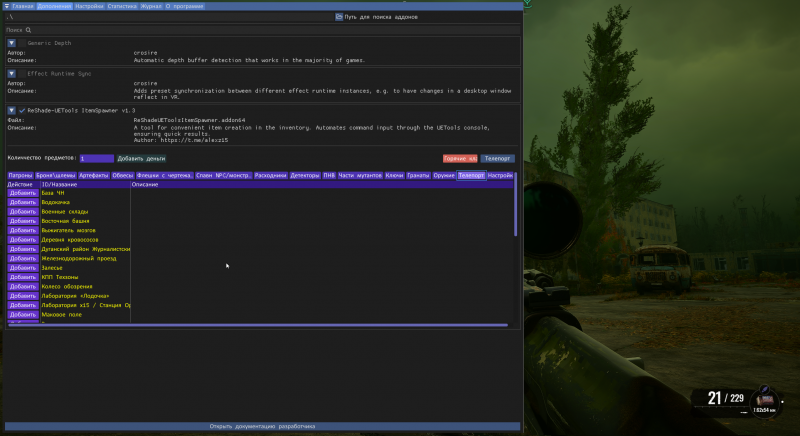Click the red Горячие кл. button
800x436 pixels.
[x=460, y=159]
